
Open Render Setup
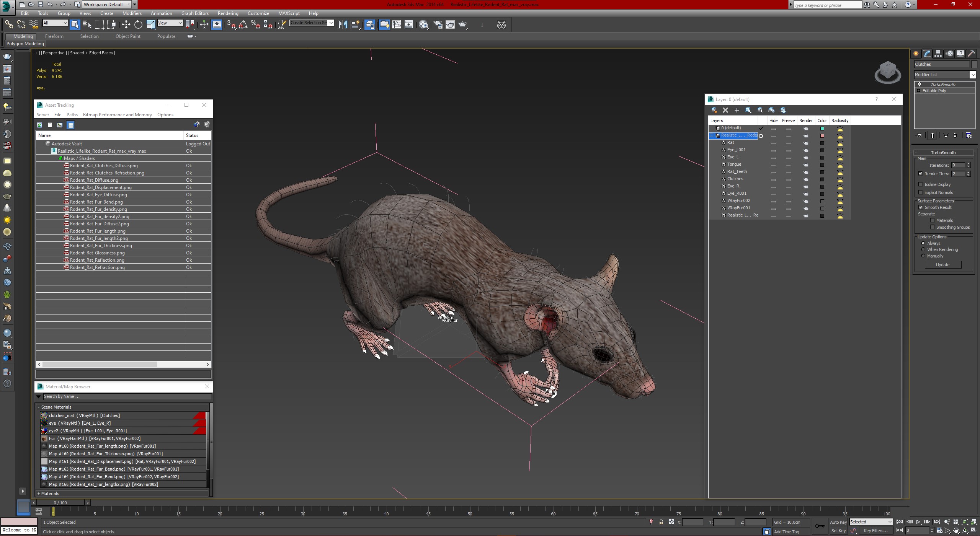pyautogui.click(x=438, y=24)
